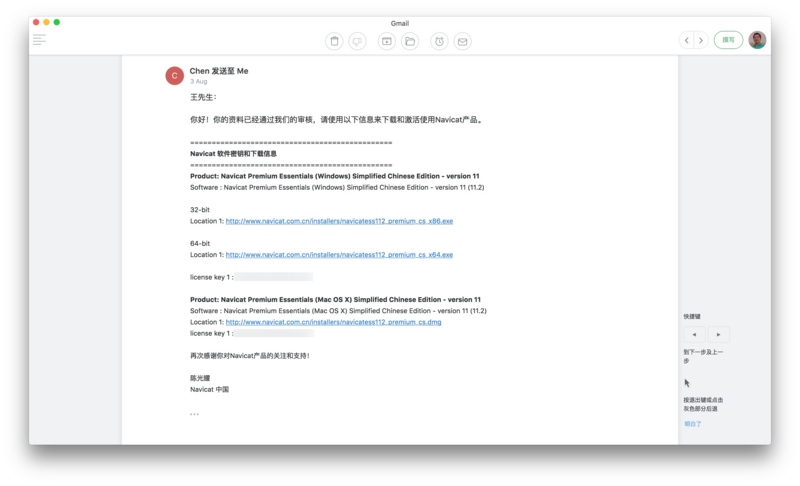Click the 32-bit label text
The height and width of the screenshot is (486, 800).
[199, 210]
